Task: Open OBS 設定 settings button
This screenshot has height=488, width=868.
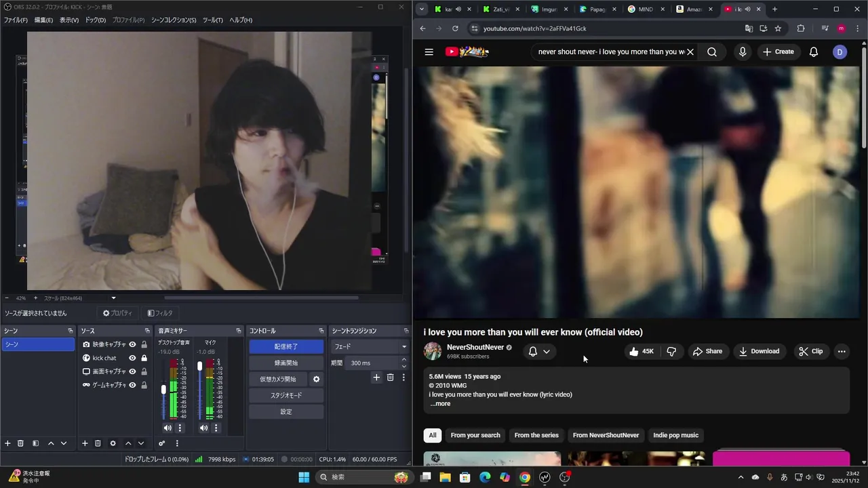Action: pyautogui.click(x=286, y=411)
